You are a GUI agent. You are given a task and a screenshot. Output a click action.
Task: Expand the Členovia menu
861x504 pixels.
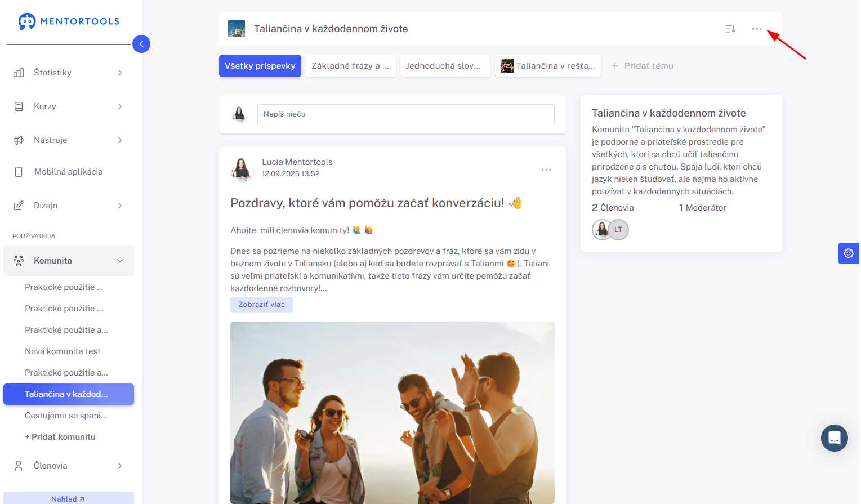tap(69, 466)
